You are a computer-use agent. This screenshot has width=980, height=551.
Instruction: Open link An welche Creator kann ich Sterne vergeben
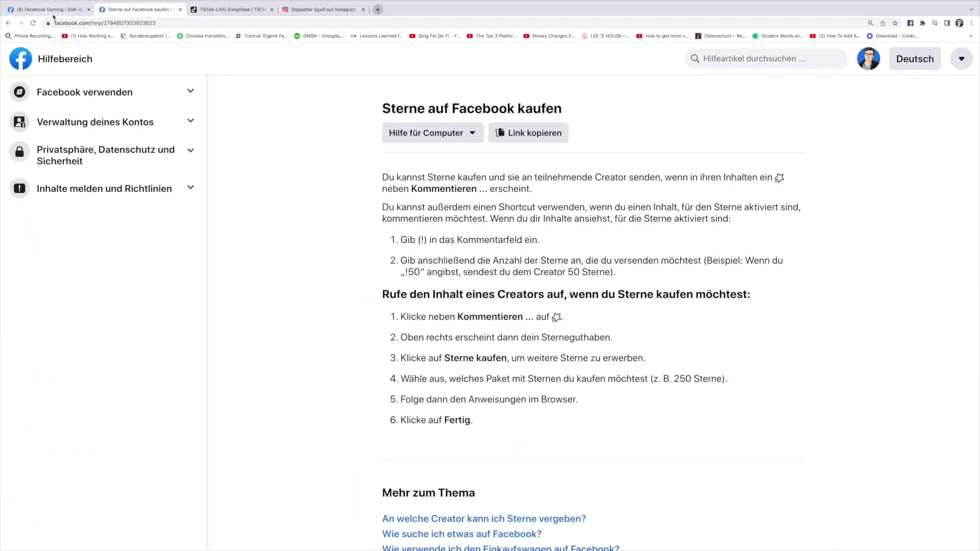484,518
